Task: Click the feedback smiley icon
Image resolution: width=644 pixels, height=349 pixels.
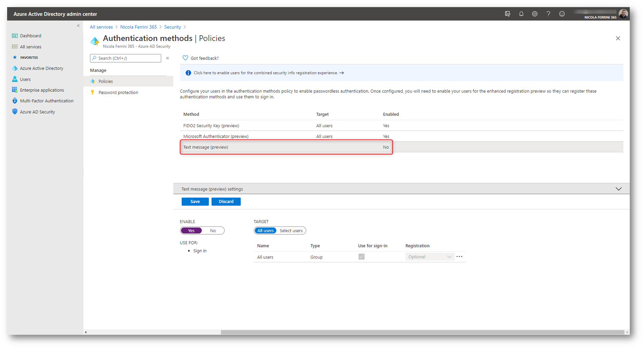Action: 562,14
